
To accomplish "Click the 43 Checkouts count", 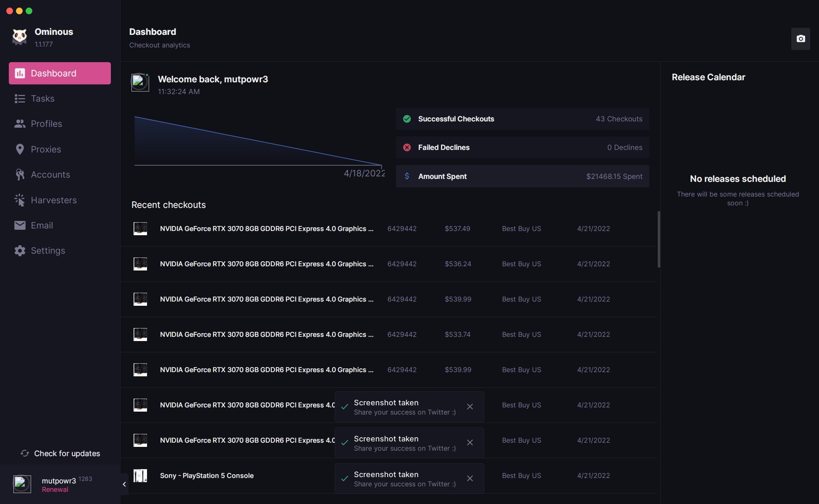I will tap(619, 119).
